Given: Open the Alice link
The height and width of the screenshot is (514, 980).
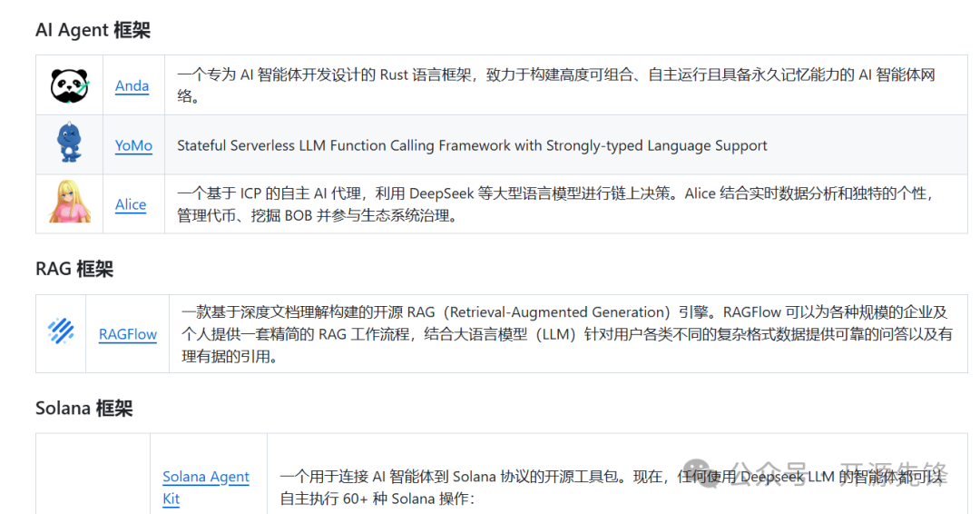Looking at the screenshot, I should pyautogui.click(x=131, y=204).
